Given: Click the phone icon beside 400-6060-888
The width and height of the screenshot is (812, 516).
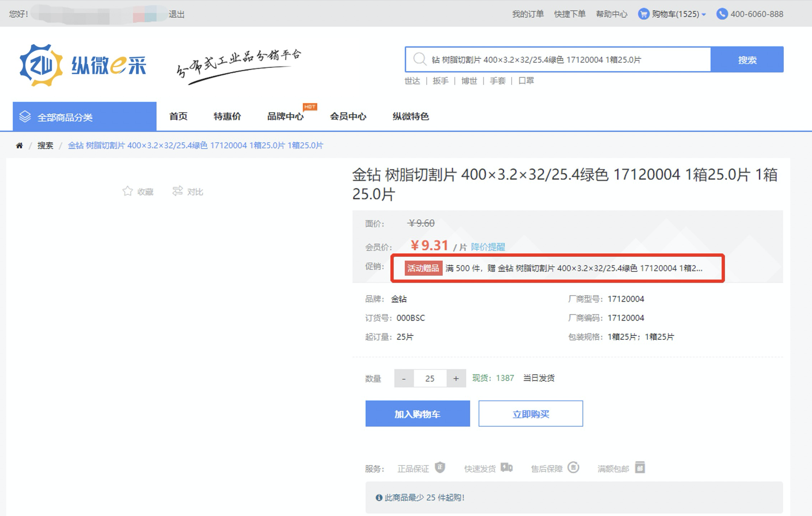Looking at the screenshot, I should 722,14.
